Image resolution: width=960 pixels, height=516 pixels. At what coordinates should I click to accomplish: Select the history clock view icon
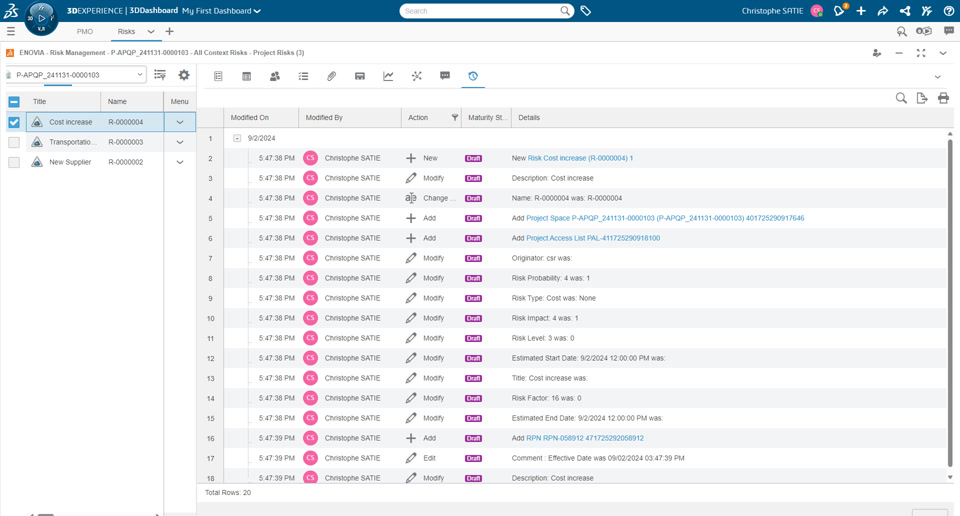point(473,76)
